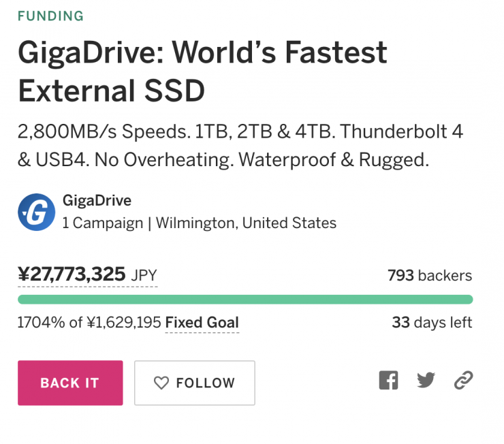Copy campaign link via chain icon
Viewport: 504px width, 444px height.
(x=463, y=380)
